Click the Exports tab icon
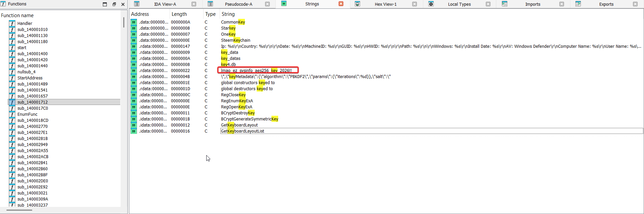644x214 pixels. (x=578, y=4)
